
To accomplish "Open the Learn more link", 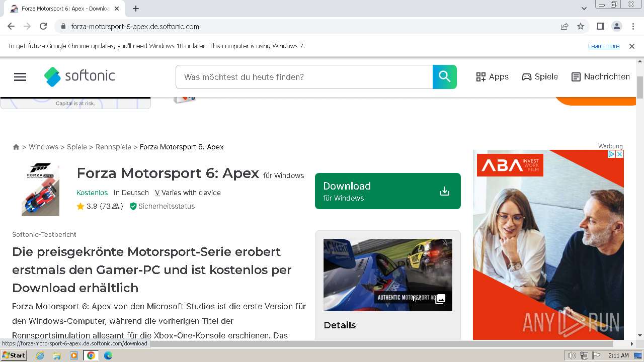I will 604,46.
